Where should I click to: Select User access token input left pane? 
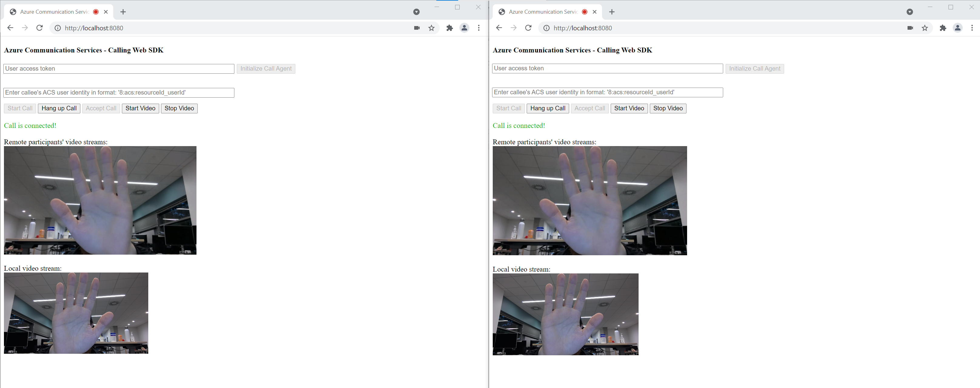(x=119, y=68)
